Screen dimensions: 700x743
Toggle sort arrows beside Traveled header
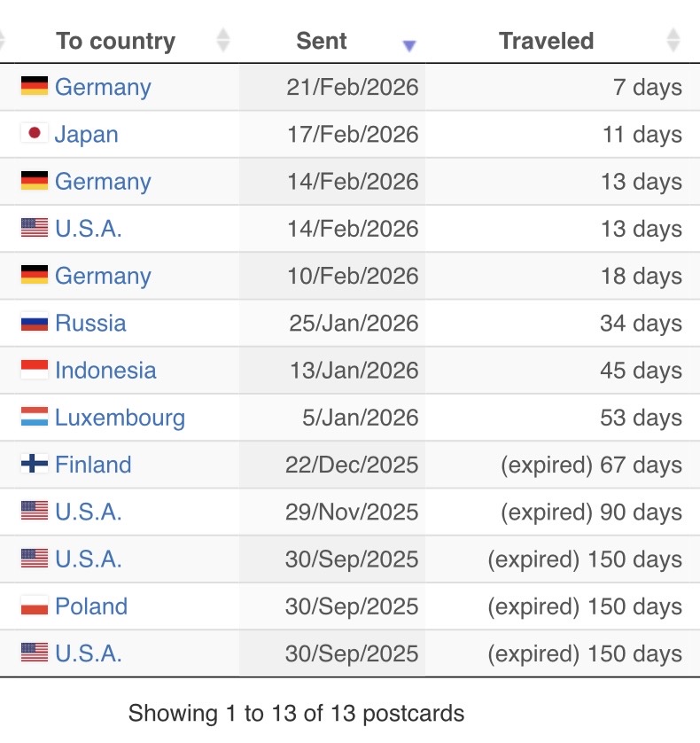click(673, 41)
